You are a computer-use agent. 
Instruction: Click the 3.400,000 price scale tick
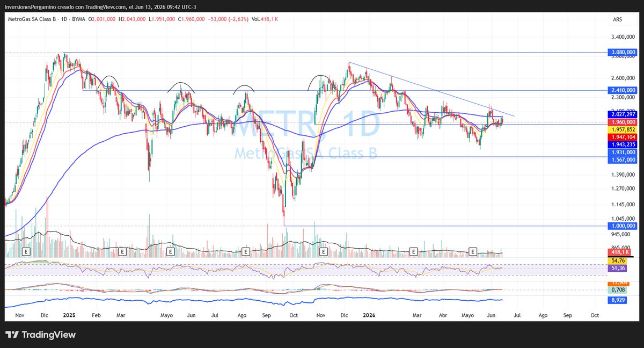coord(623,37)
